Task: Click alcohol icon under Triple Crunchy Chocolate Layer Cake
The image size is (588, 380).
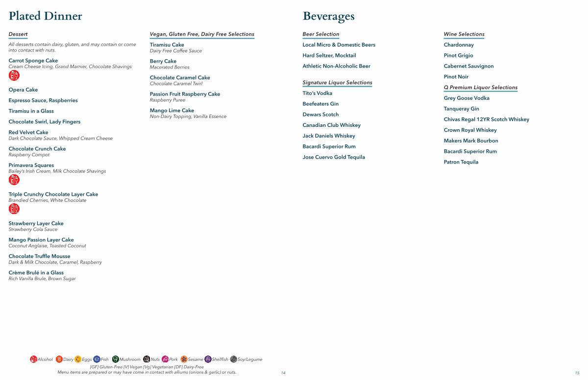Action: [14, 209]
